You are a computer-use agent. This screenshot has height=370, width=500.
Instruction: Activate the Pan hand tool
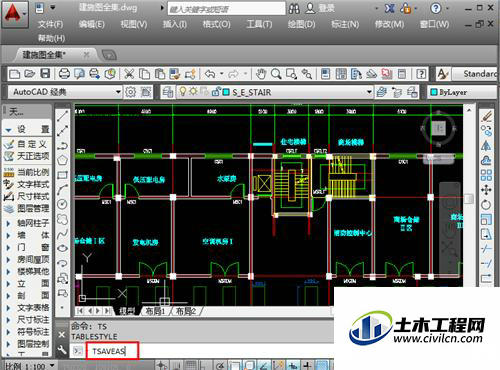(x=261, y=74)
